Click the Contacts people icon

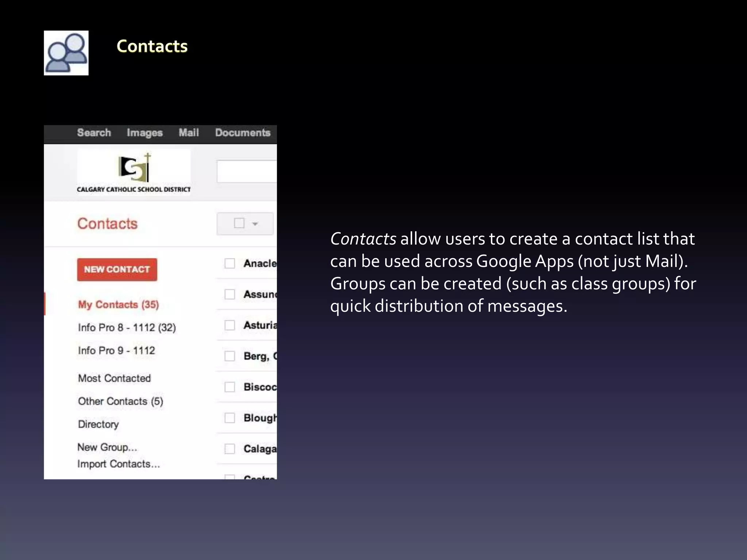click(66, 53)
